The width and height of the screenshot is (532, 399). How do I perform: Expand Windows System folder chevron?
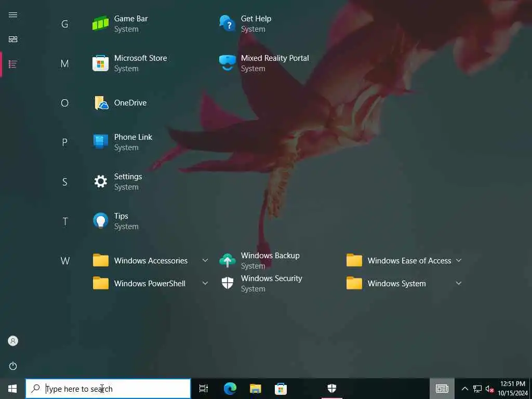pos(459,283)
